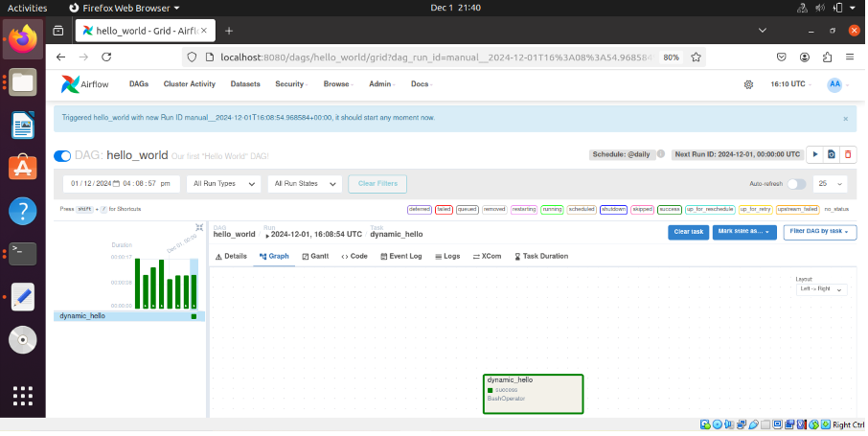Screen dimensions: 868x436
Task: Open the Security menu
Action: [x=291, y=84]
